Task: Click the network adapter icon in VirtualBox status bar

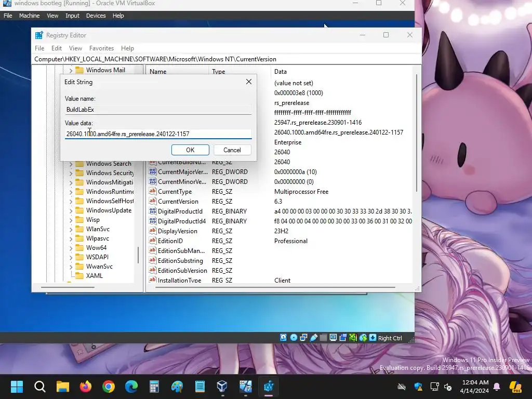Action: pyautogui.click(x=303, y=338)
